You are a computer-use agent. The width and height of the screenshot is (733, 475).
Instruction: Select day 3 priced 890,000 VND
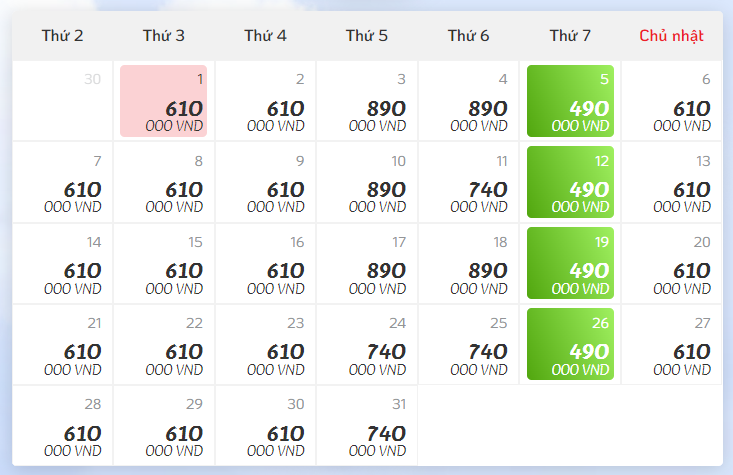[367, 101]
